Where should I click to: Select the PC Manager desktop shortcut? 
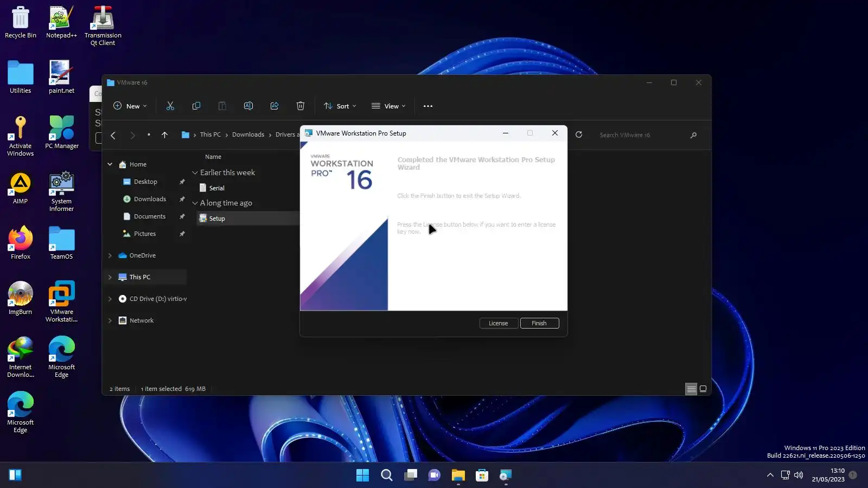pyautogui.click(x=62, y=132)
